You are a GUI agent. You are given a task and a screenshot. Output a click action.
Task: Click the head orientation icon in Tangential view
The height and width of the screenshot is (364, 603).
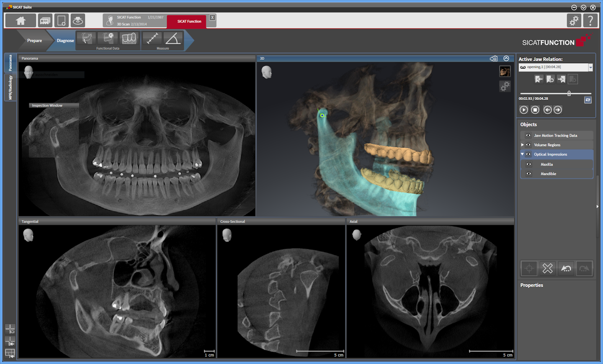pyautogui.click(x=28, y=236)
